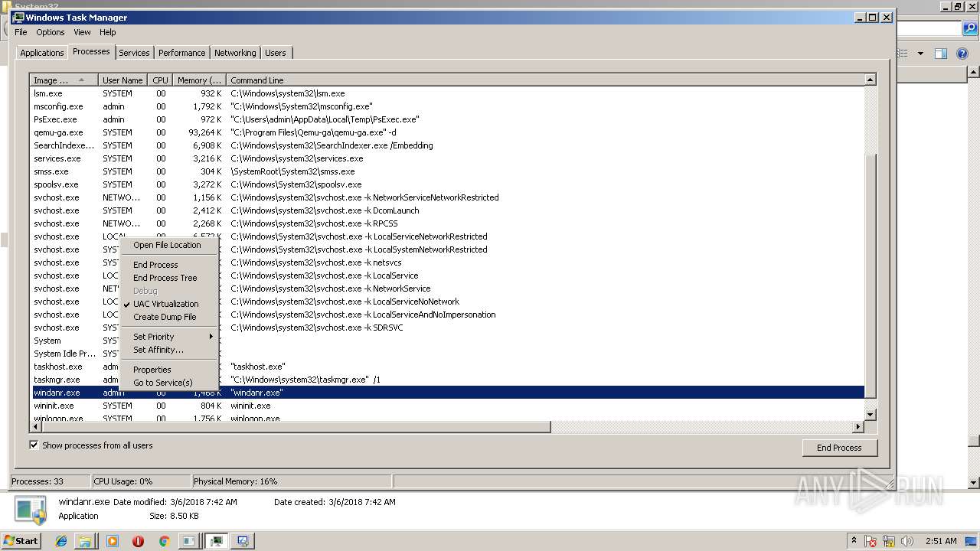The width and height of the screenshot is (980, 551).
Task: Select the Task Manager taskbar button
Action: 217,541
